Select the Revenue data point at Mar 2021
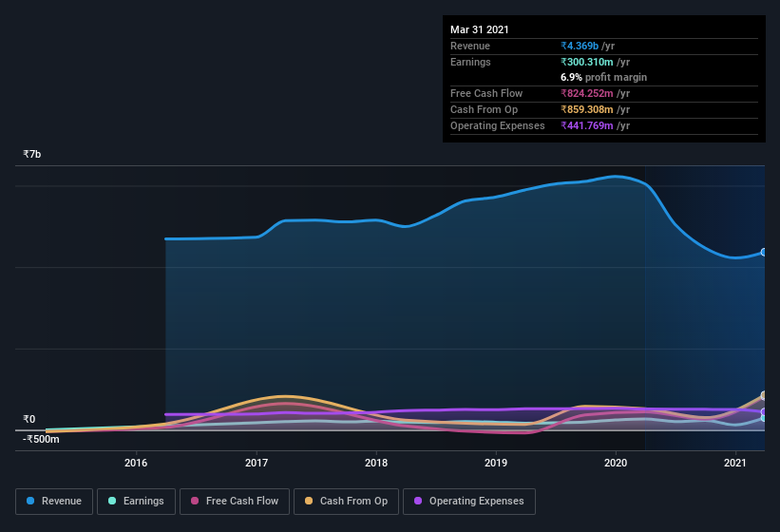 [x=764, y=252]
